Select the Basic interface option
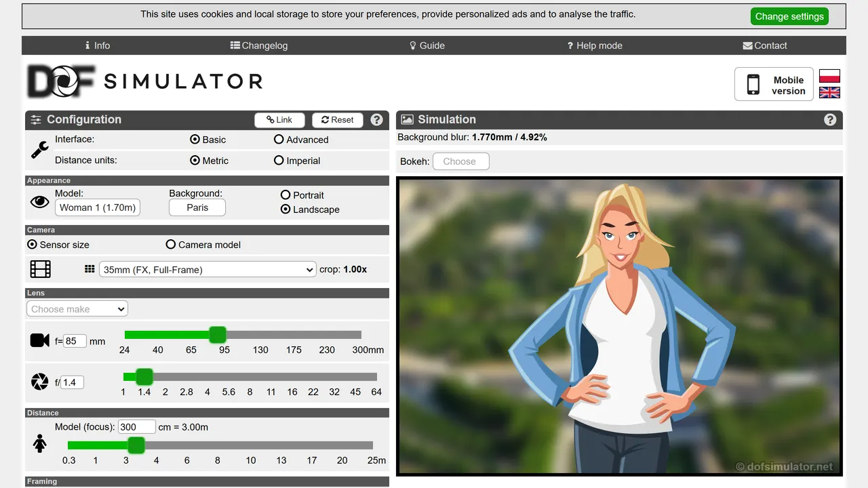Screen dimensions: 868x488 click(x=195, y=140)
